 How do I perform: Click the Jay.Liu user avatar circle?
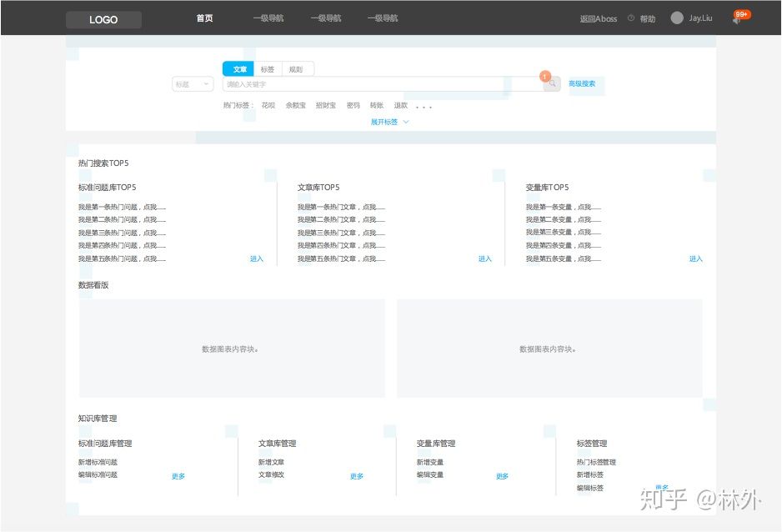coord(677,18)
